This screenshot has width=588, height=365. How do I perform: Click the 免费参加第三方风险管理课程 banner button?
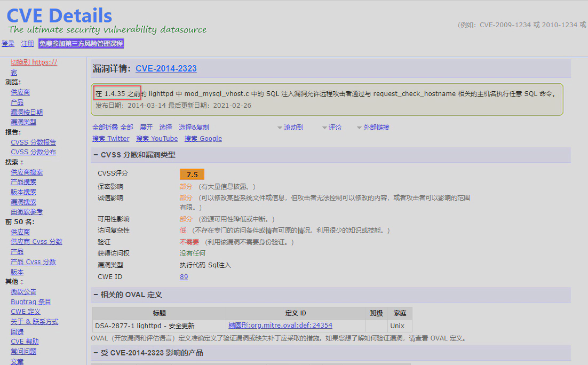pyautogui.click(x=81, y=44)
